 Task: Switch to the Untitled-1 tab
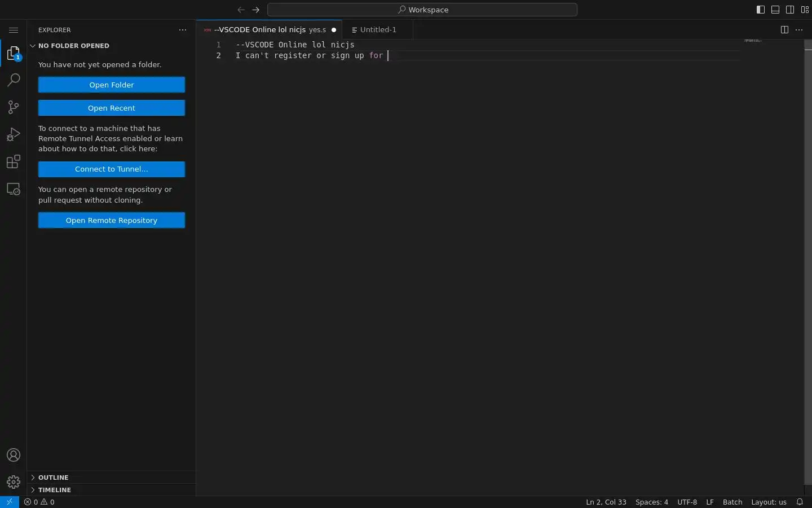tap(377, 30)
